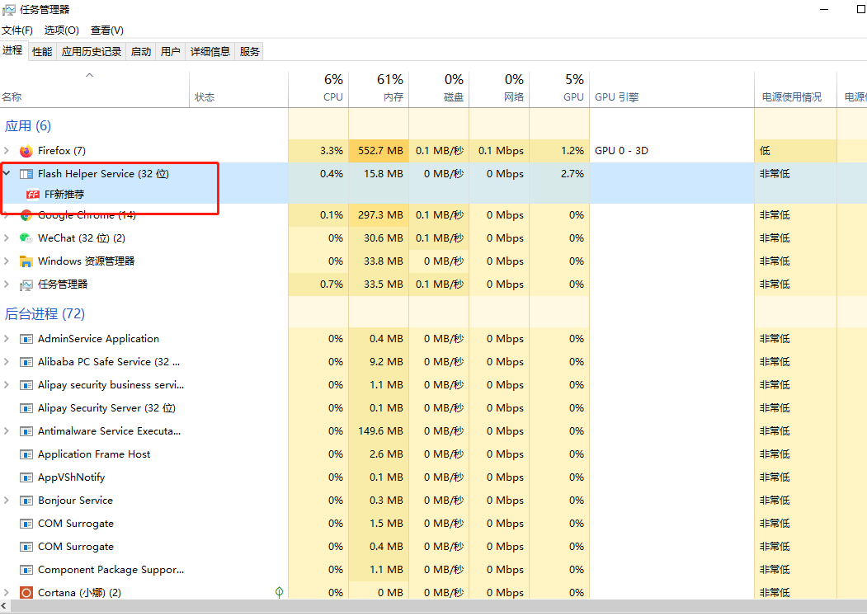Click the red FF新推荐 icon
The height and width of the screenshot is (616, 867).
tap(33, 194)
